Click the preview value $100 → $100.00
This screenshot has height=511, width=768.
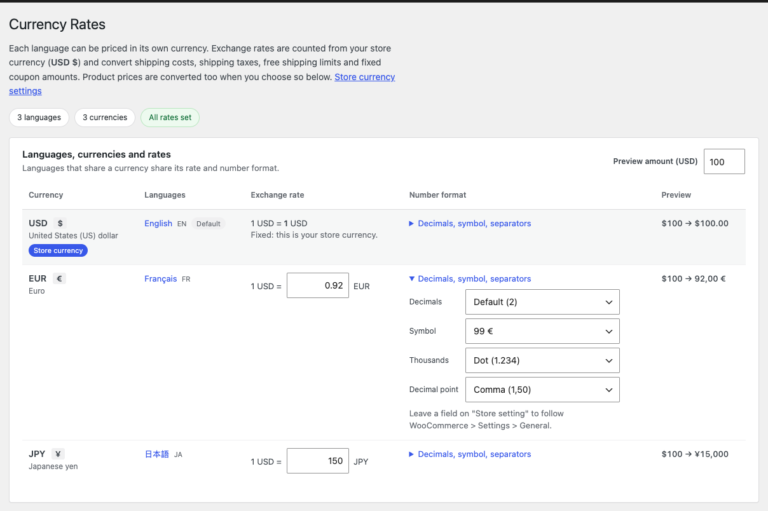point(695,223)
